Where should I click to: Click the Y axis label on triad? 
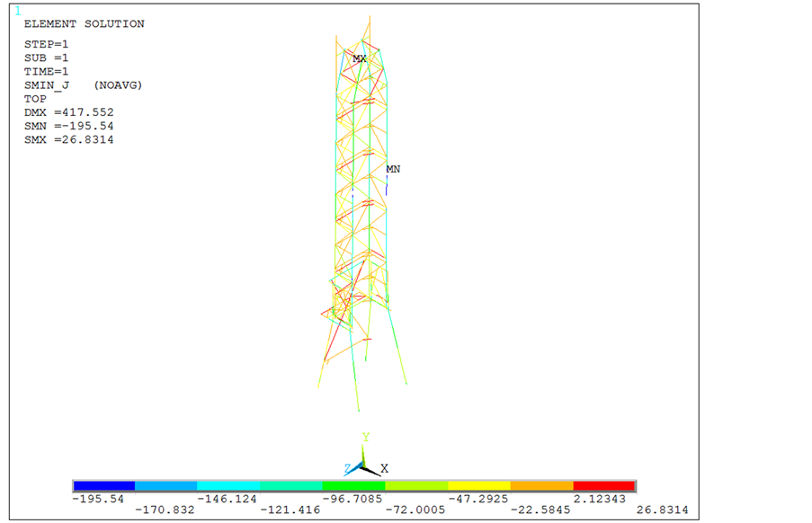[366, 438]
